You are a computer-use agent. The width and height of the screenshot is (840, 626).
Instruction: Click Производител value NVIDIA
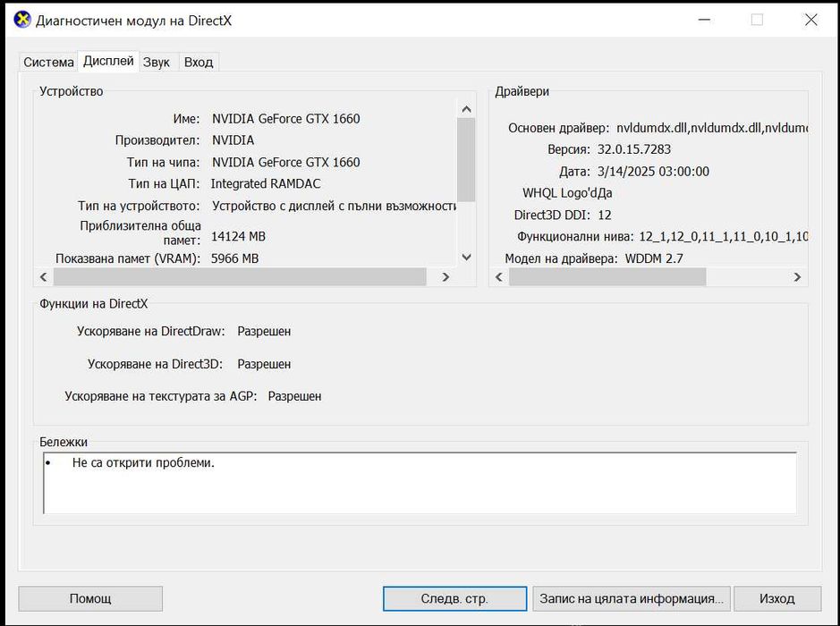click(x=233, y=140)
